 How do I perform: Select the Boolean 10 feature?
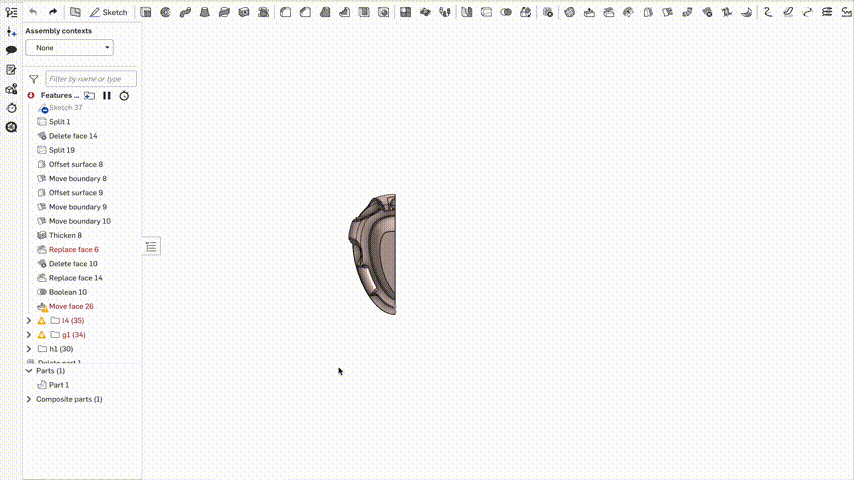tap(68, 292)
